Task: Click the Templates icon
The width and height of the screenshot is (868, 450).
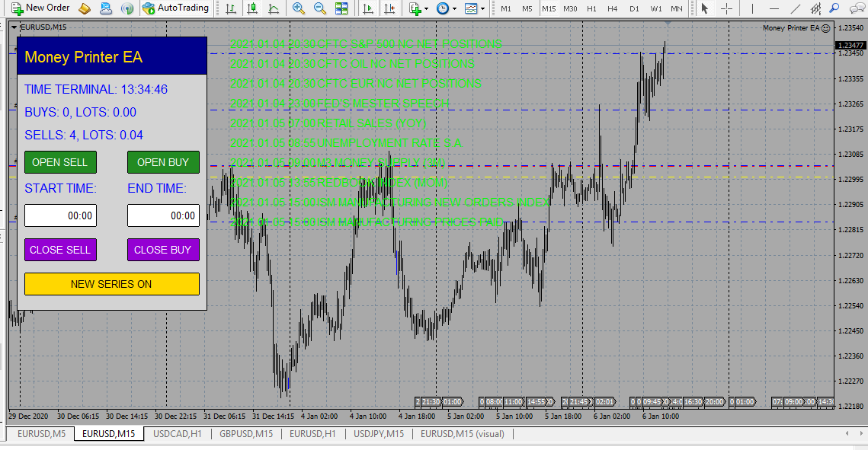Action: 471,8
